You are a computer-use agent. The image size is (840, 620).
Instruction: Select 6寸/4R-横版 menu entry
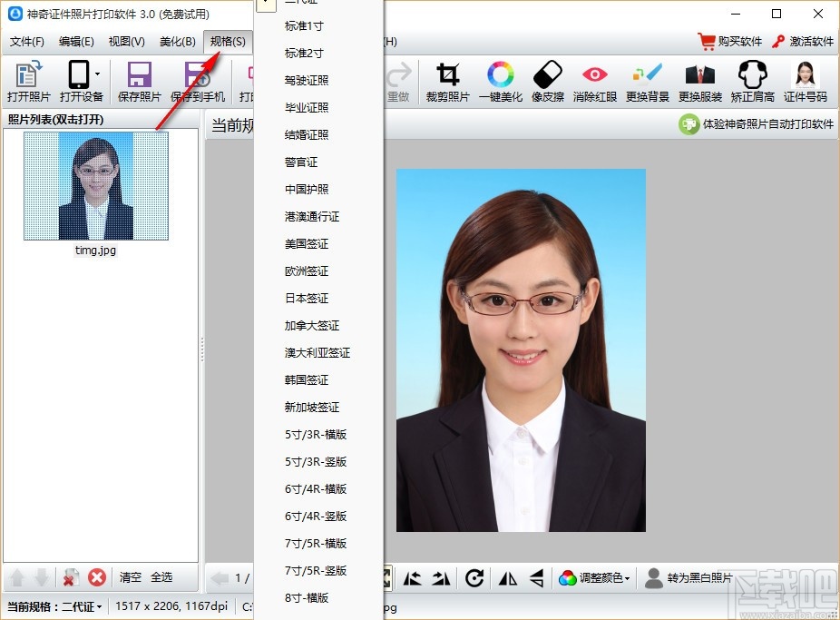click(x=318, y=489)
